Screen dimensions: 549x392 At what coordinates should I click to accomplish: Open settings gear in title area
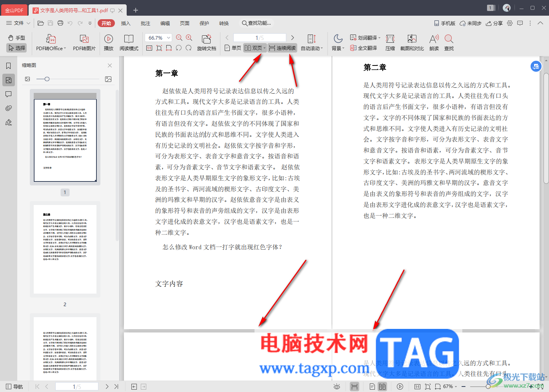(x=510, y=23)
